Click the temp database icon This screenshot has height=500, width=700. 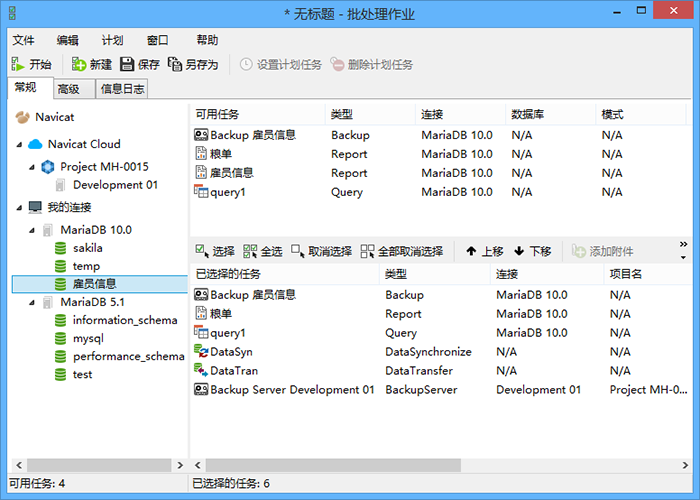coord(60,266)
